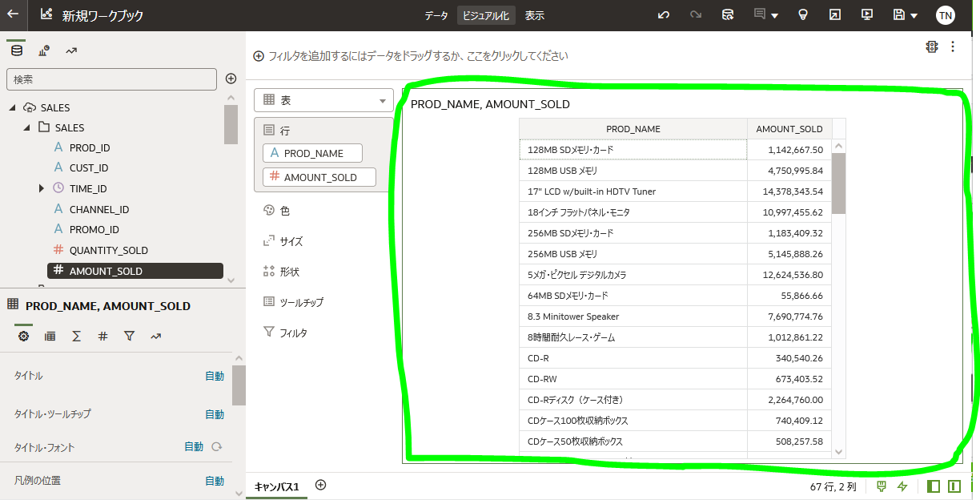980x500 pixels.
Task: Click the properties panel scrollbar thumb
Action: [x=239, y=385]
